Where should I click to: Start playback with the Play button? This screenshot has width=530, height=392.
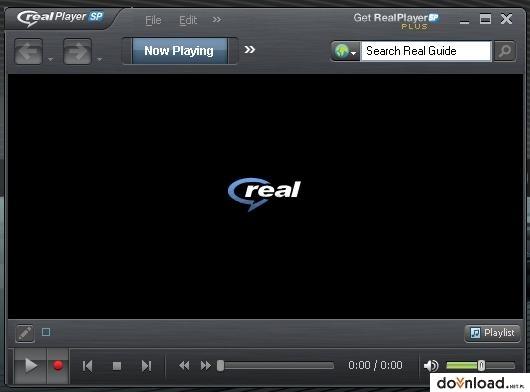30,366
